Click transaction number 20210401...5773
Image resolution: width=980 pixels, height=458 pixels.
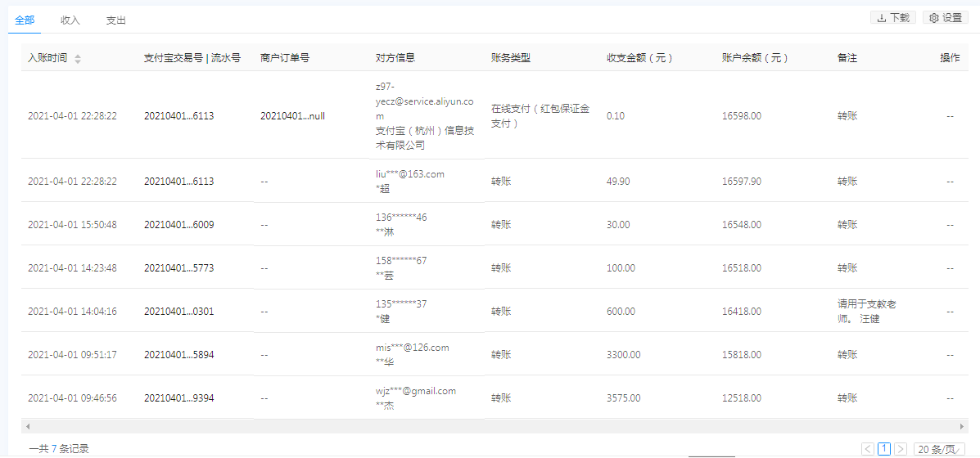coord(178,268)
